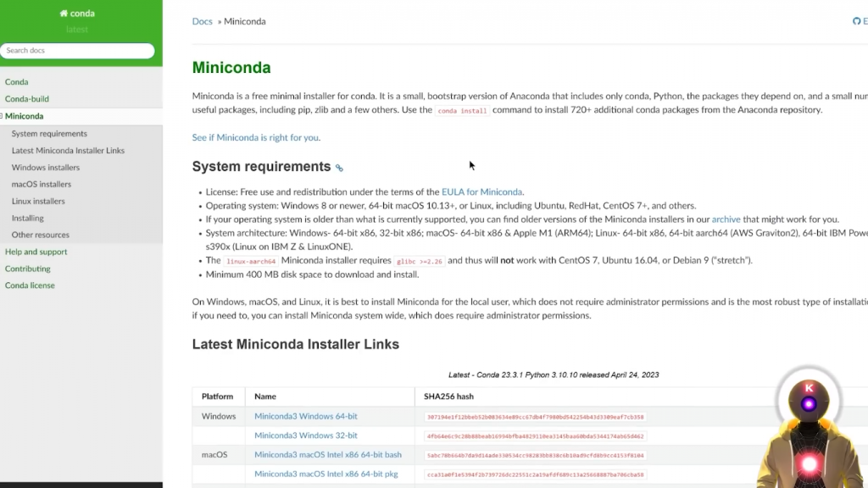This screenshot has width=868, height=488.
Task: Open the EULA for Miniconda link
Action: 481,192
